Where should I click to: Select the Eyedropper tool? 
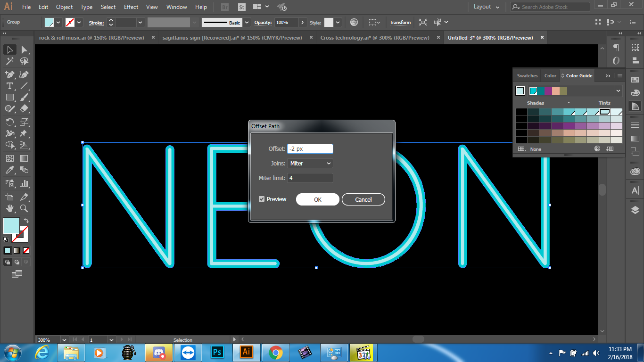click(9, 170)
